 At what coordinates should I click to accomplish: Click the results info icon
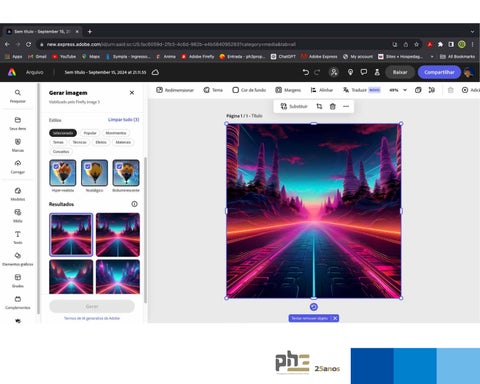coord(134,204)
